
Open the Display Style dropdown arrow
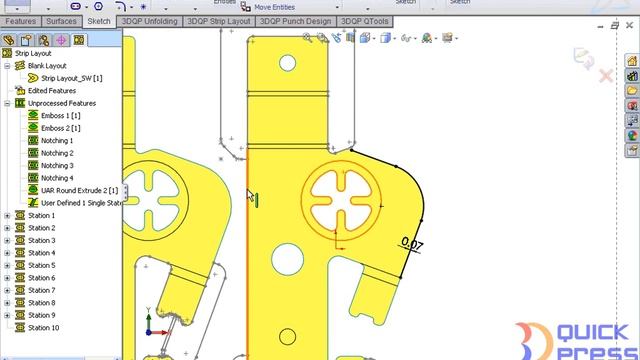pyautogui.click(x=394, y=39)
